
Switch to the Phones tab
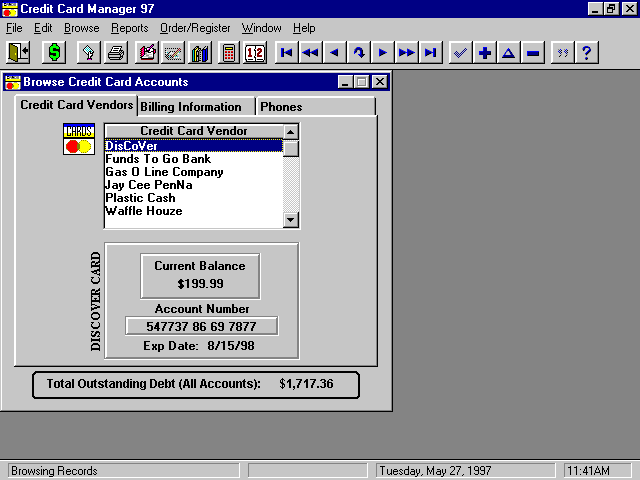point(281,107)
